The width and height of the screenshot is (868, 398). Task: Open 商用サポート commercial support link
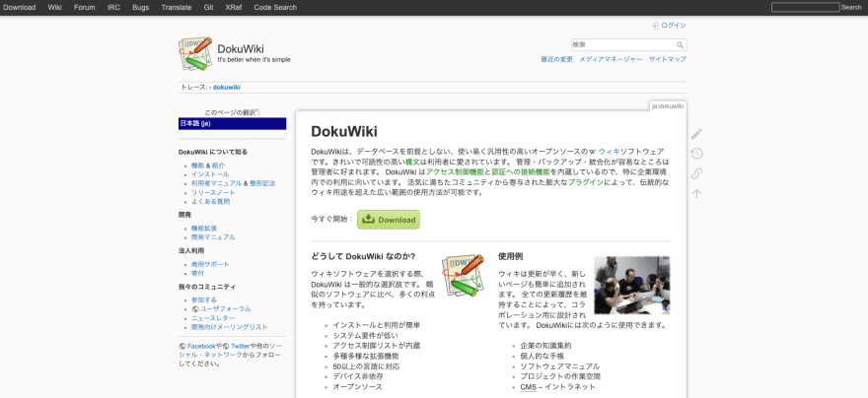pyautogui.click(x=210, y=264)
